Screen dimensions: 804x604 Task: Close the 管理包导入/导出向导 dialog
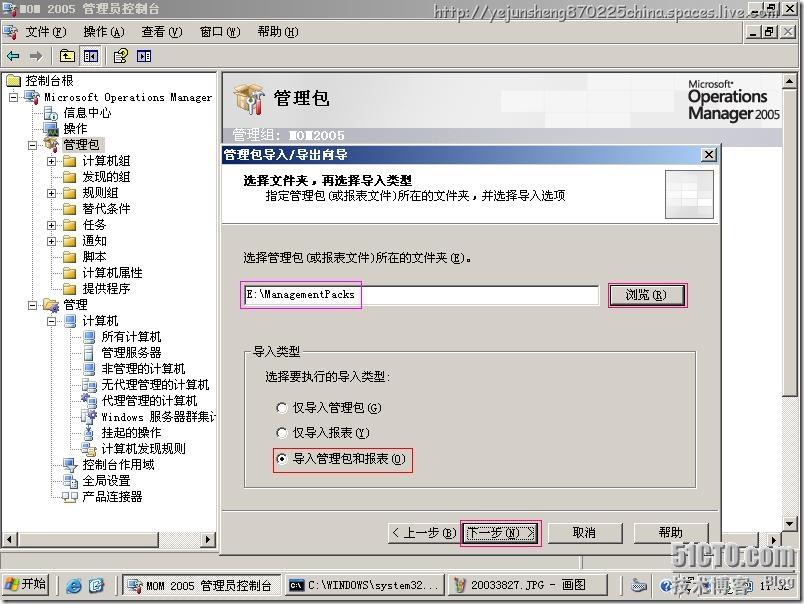[708, 155]
